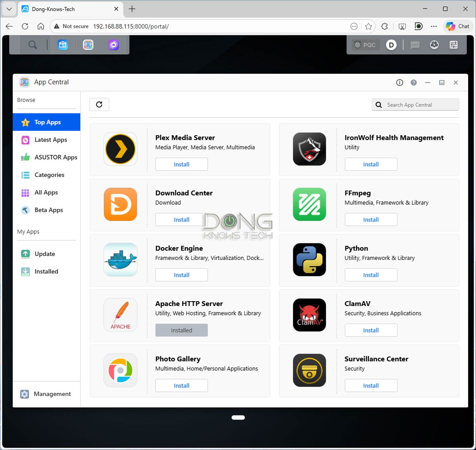View App Central info via the info icon

[399, 82]
